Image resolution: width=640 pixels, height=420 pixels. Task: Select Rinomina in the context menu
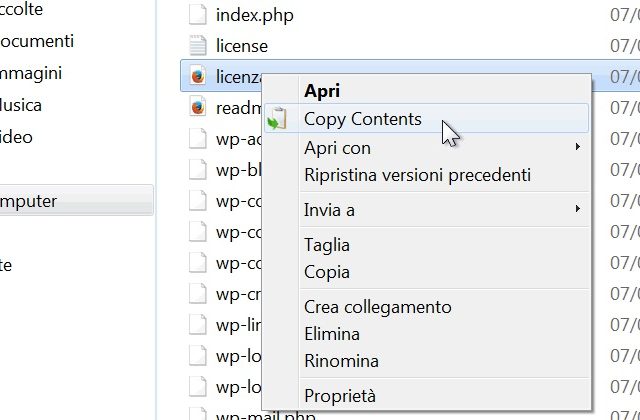coord(341,361)
